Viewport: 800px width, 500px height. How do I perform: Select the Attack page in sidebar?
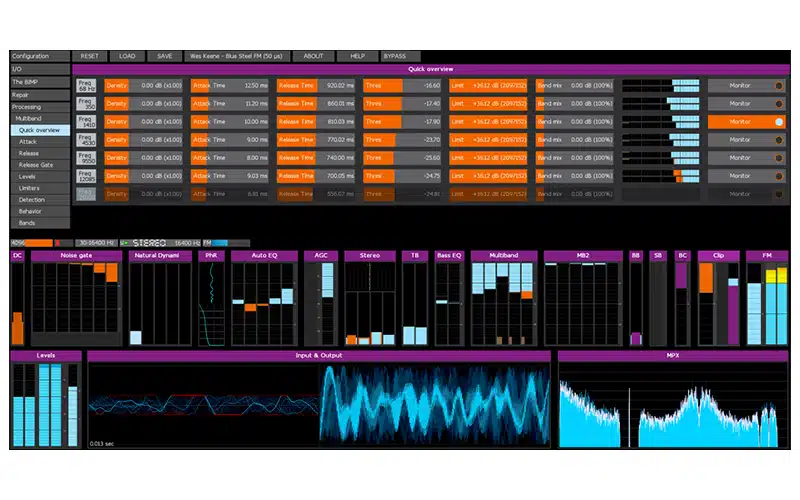[x=40, y=142]
